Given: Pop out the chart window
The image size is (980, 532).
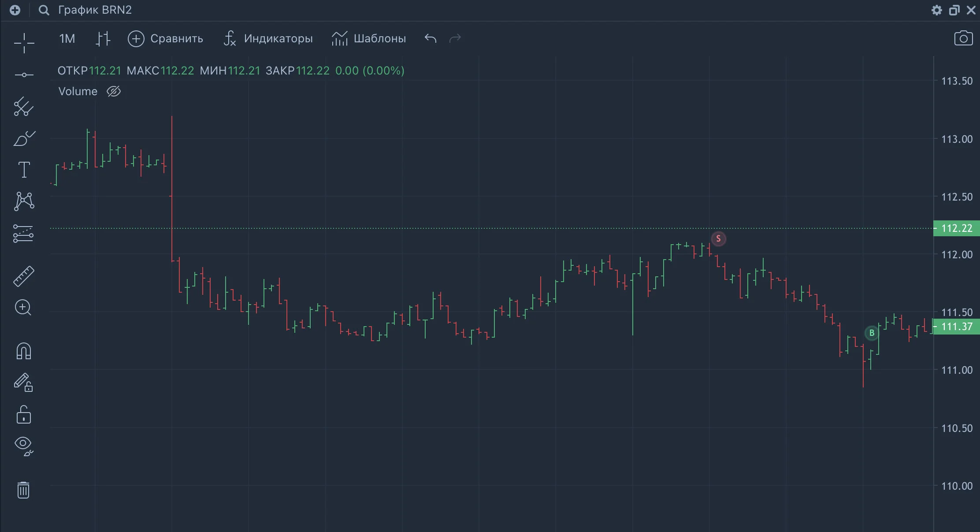Looking at the screenshot, I should (954, 10).
